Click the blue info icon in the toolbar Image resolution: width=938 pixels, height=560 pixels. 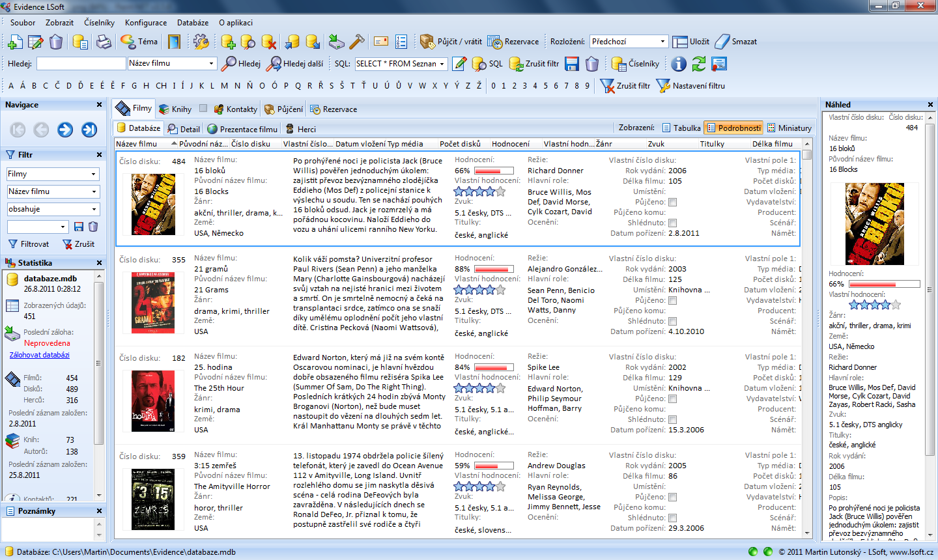coord(679,64)
